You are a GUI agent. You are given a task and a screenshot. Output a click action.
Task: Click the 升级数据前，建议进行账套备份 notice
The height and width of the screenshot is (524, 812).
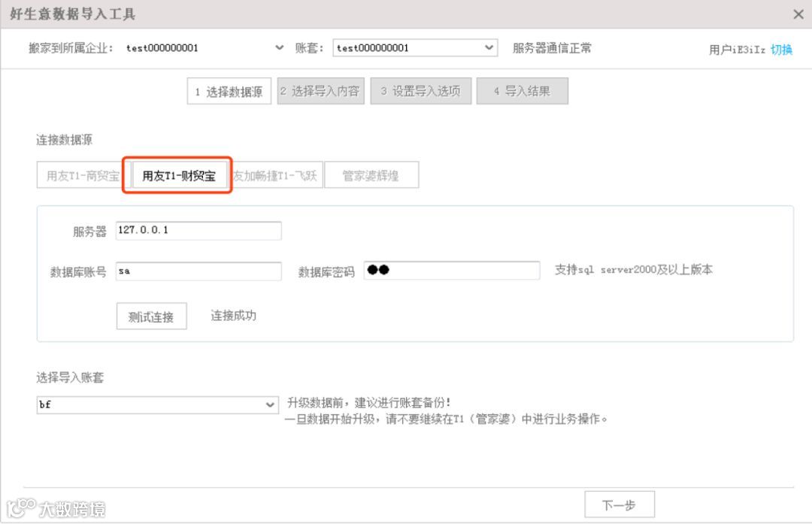coord(369,402)
